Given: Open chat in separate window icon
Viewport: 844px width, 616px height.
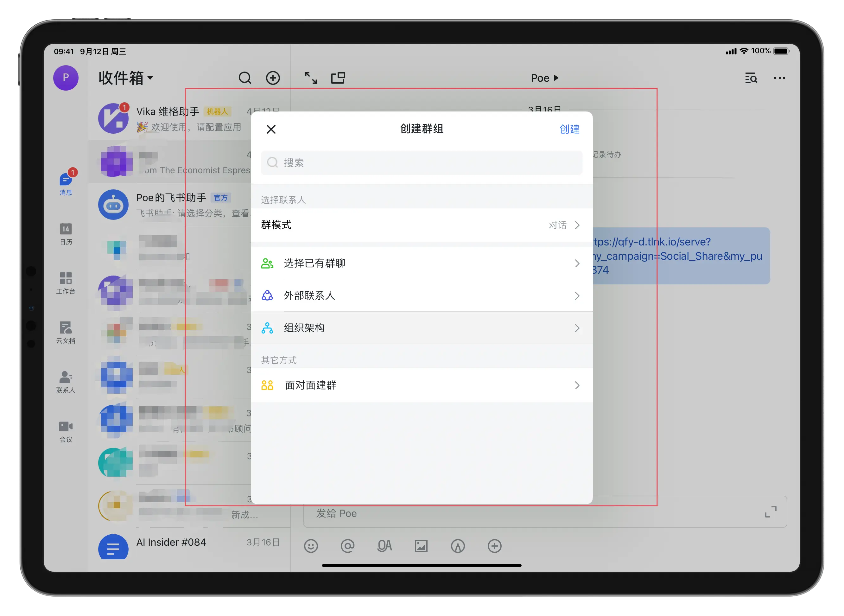Looking at the screenshot, I should pos(338,78).
